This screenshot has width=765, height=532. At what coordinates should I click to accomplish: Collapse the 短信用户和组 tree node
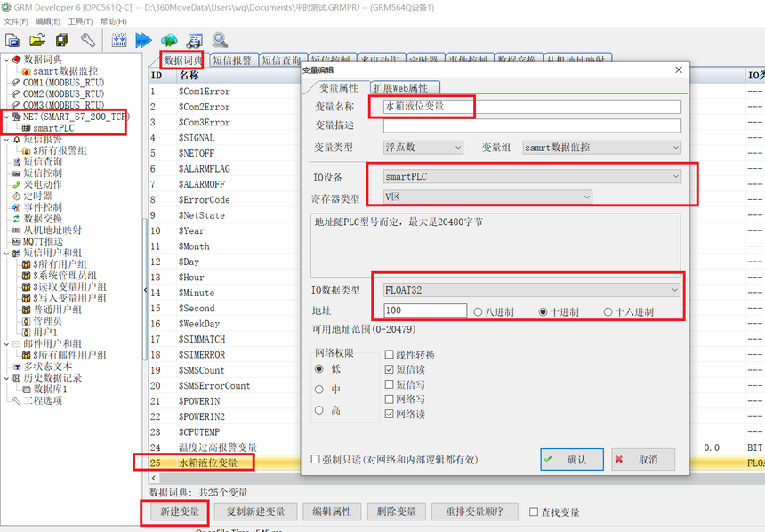tap(6, 254)
